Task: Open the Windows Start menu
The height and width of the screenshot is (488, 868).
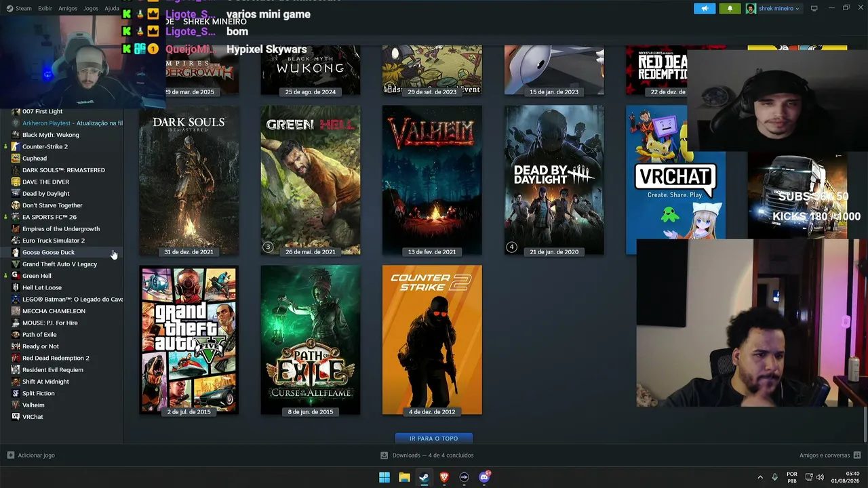Action: [x=384, y=477]
